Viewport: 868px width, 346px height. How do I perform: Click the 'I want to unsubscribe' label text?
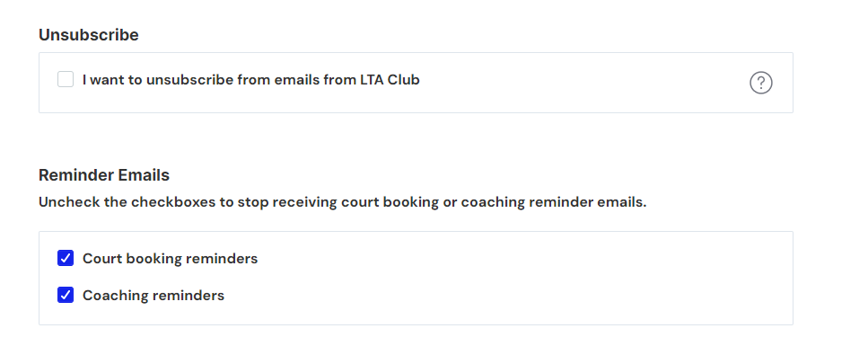[x=250, y=80]
